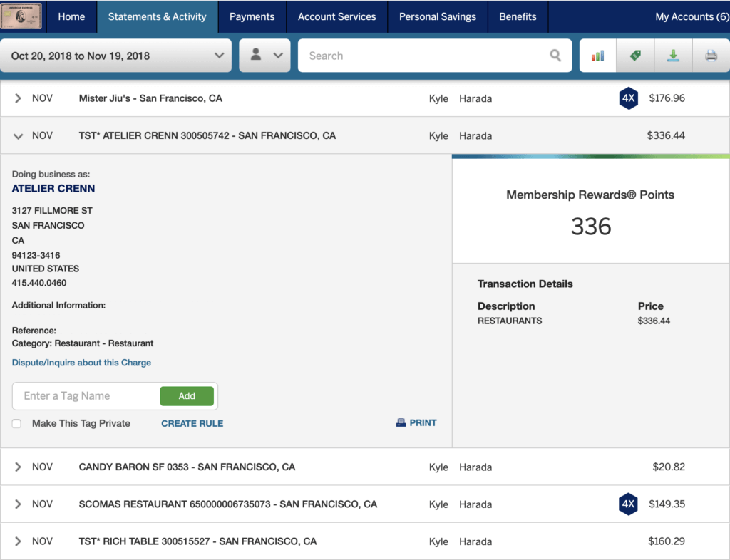730x560 pixels.
Task: Click the TST* RICH TABLE description text
Action: pyautogui.click(x=197, y=541)
